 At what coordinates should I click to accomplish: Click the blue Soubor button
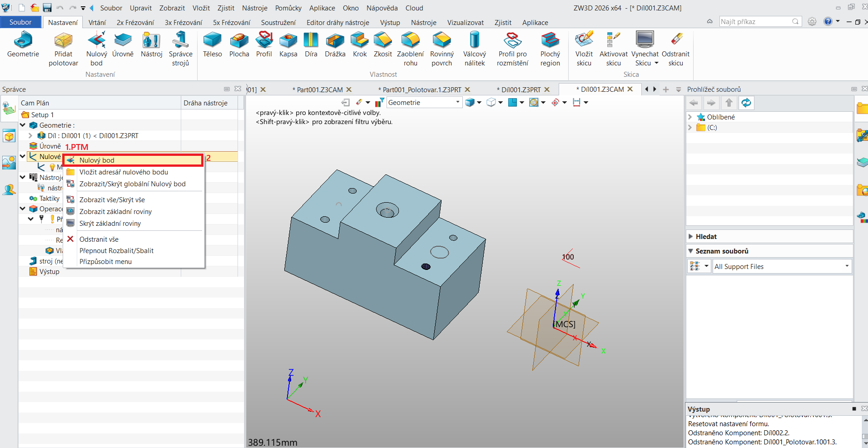[20, 22]
